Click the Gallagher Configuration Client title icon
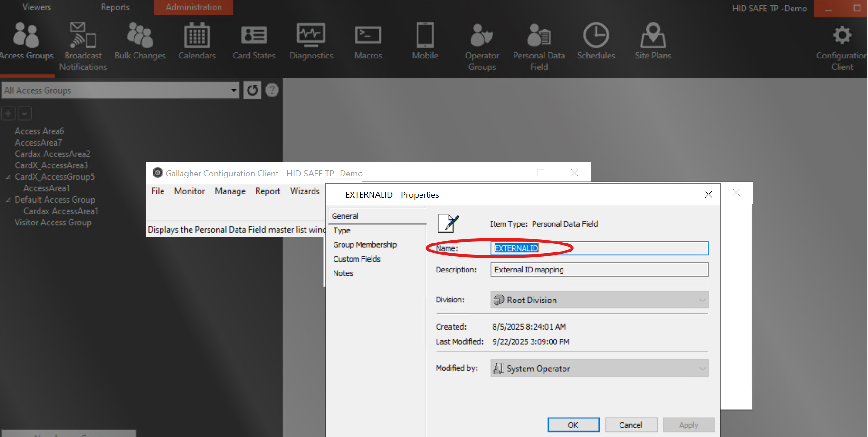Screen dimensions: 868x437 tap(157, 173)
